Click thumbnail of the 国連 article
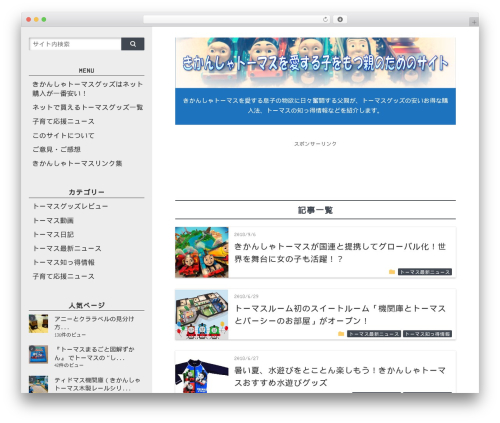 tap(202, 252)
